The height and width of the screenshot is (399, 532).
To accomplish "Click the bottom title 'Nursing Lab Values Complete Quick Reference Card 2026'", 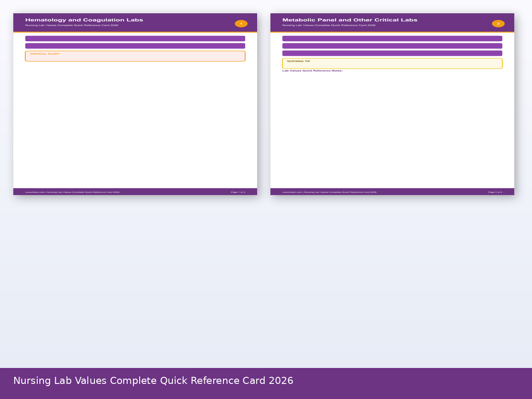I will pos(153,381).
